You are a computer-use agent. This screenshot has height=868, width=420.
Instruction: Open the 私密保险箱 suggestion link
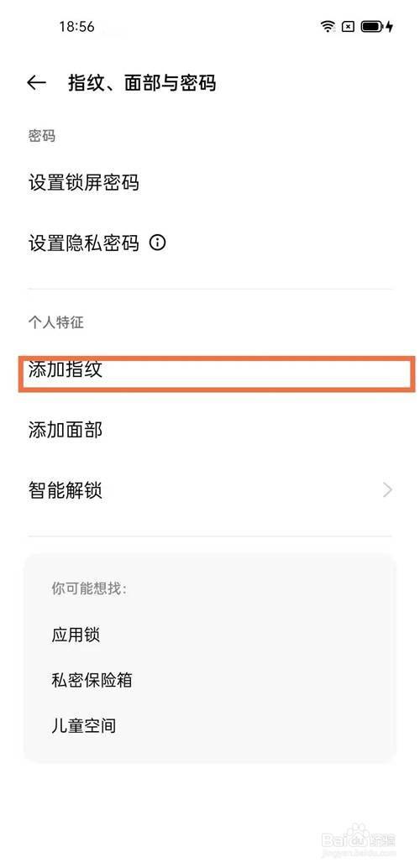(x=92, y=680)
